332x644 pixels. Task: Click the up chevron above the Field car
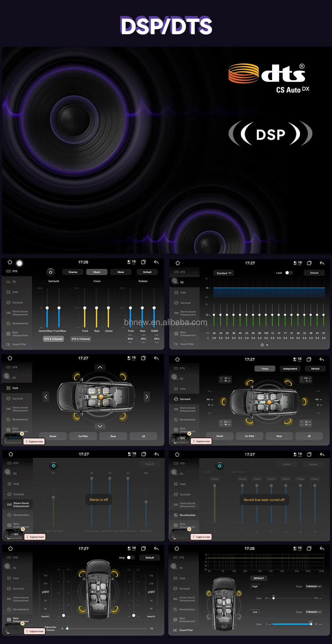tap(100, 367)
